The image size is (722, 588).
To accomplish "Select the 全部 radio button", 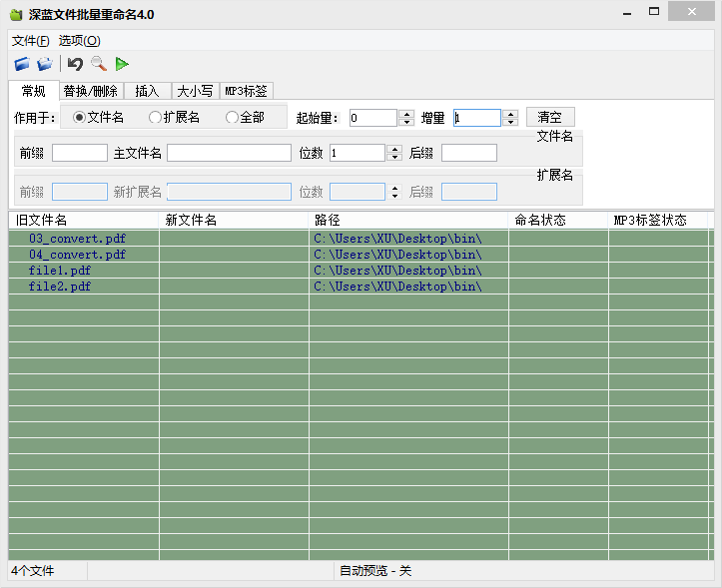I will [x=232, y=118].
